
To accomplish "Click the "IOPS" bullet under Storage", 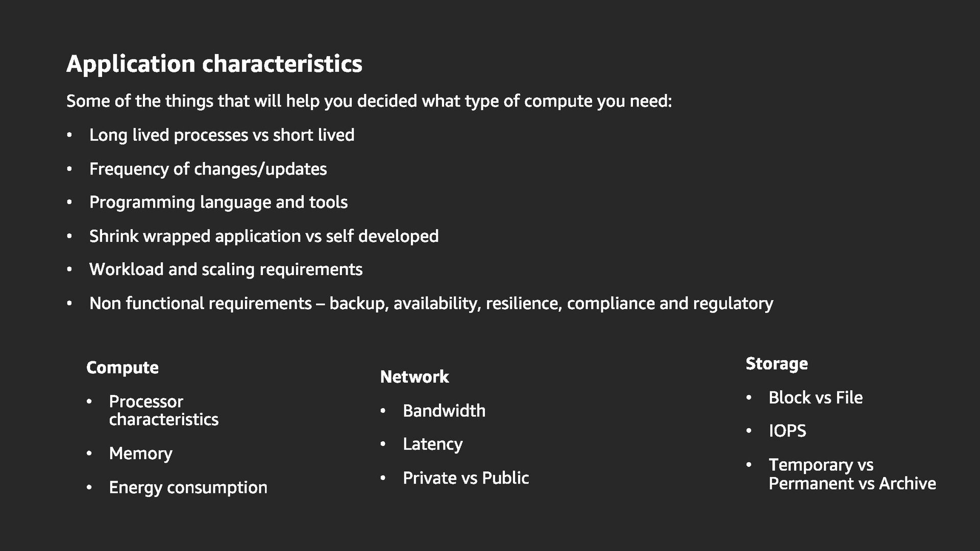I will [x=787, y=431].
